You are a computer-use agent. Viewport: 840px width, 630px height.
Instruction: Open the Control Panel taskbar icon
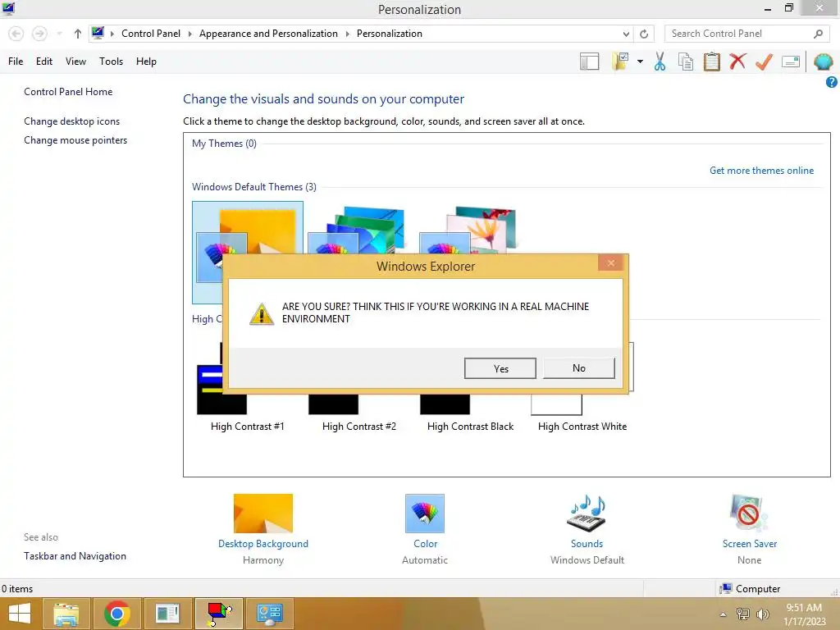(269, 614)
